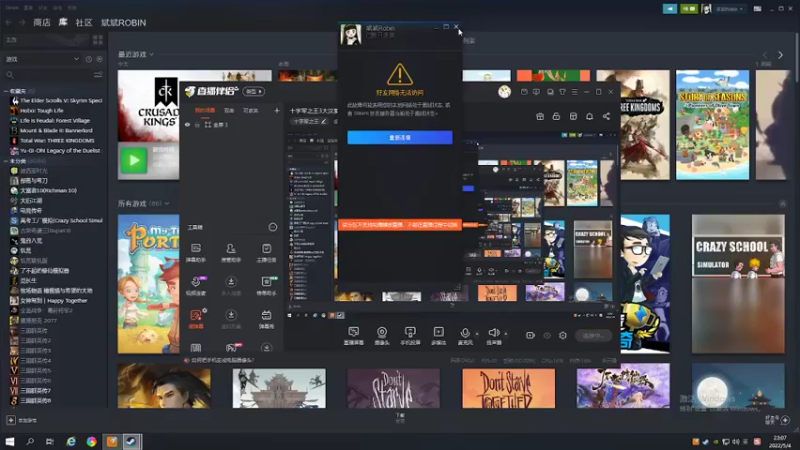Toggle the lock on 全屏 source
The width and height of the screenshot is (800, 450).
197,124
